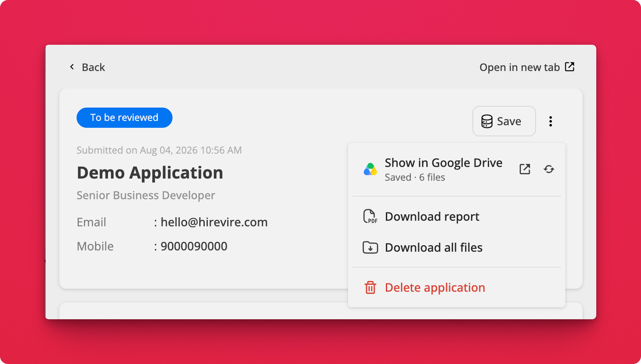The height and width of the screenshot is (364, 641).
Task: Click the Save button
Action: [x=504, y=121]
